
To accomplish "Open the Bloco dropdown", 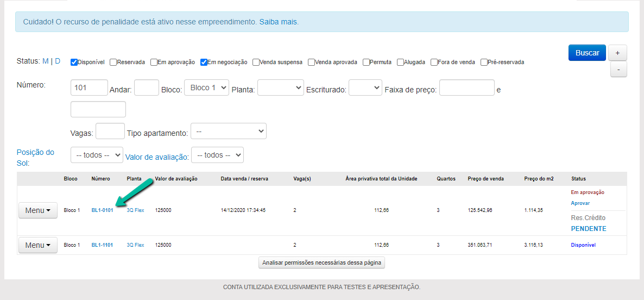I will [x=206, y=88].
